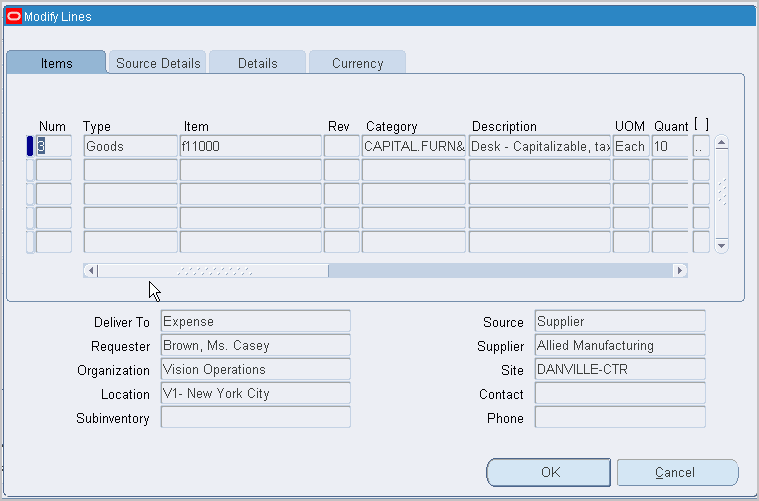Click the empty Contact field

coord(620,394)
